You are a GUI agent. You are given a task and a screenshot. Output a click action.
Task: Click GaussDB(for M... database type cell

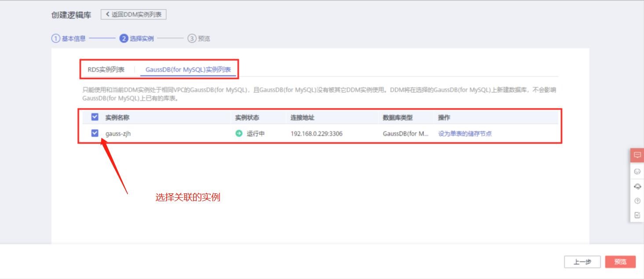coord(406,134)
